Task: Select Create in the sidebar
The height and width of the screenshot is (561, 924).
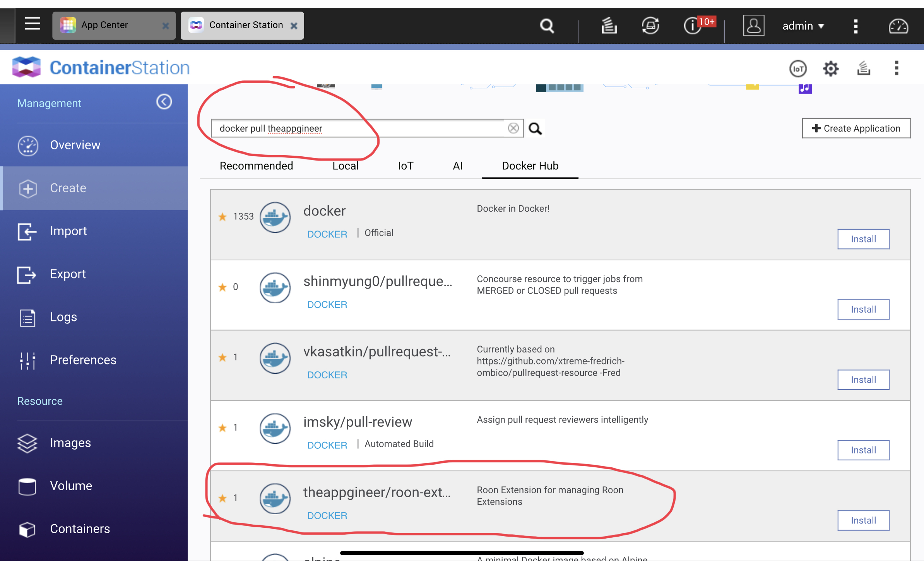Action: [94, 188]
